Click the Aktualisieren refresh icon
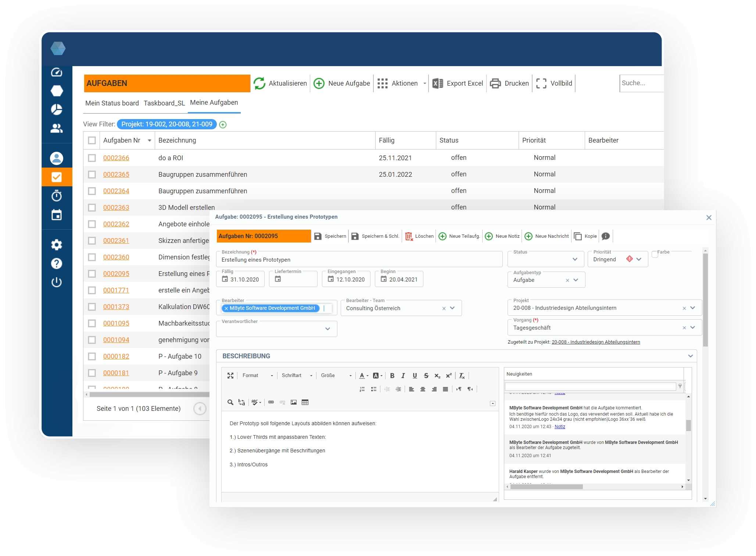 pos(259,83)
